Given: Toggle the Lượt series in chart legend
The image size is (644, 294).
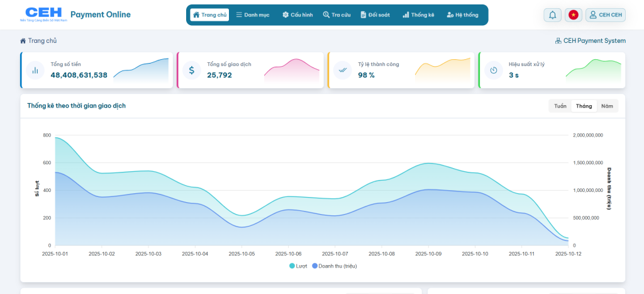Looking at the screenshot, I should pyautogui.click(x=298, y=266).
